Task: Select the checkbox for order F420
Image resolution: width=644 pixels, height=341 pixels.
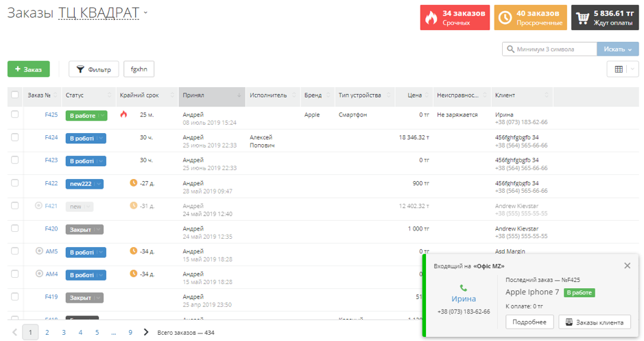Action: click(15, 228)
